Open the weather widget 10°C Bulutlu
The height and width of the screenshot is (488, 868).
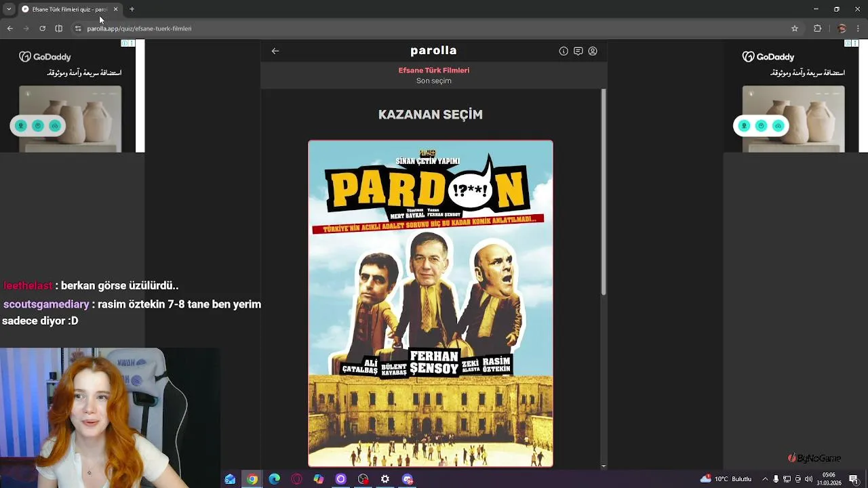point(726,479)
